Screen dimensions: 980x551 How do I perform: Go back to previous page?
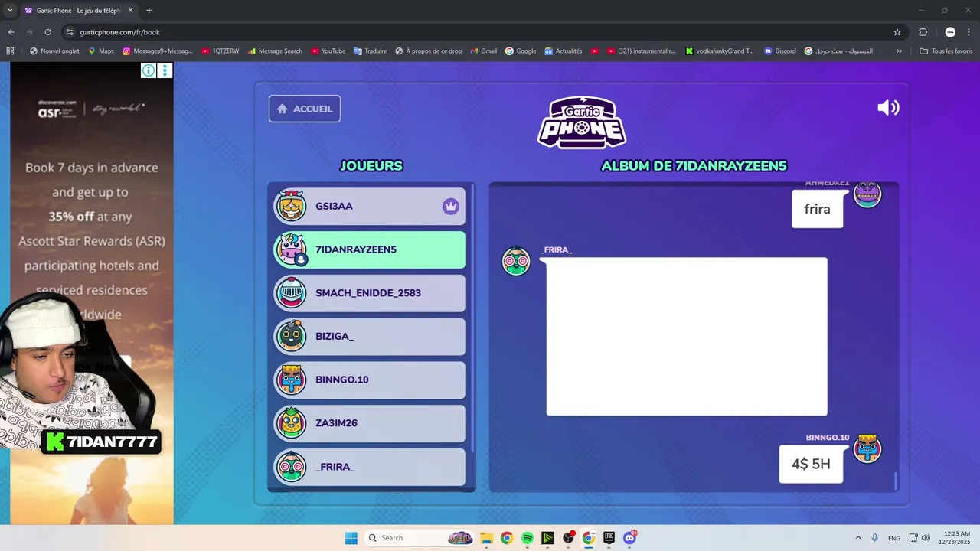tap(11, 32)
